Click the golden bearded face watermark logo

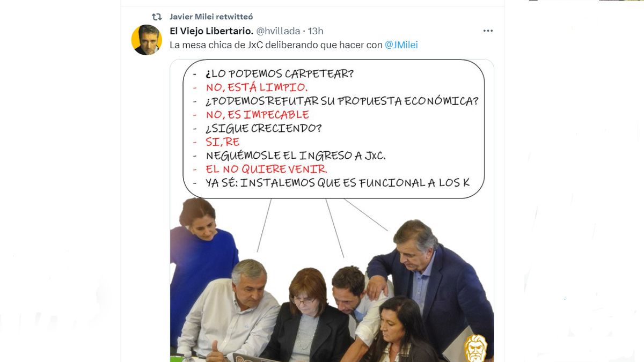tap(475, 348)
